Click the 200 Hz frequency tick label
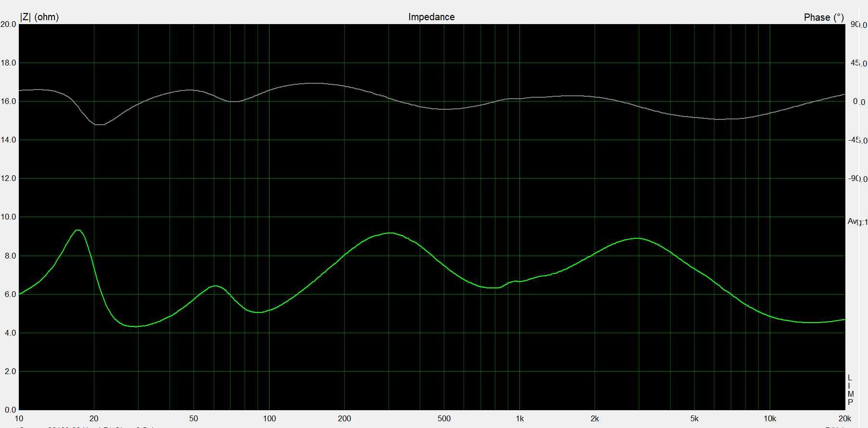Image resolution: width=868 pixels, height=428 pixels. (344, 418)
